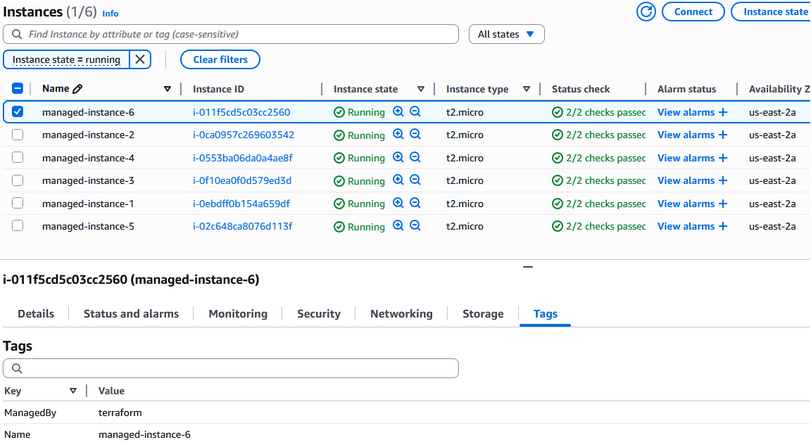Add alarm plus icon for managed-instance-1
The image size is (812, 447).
click(x=723, y=204)
